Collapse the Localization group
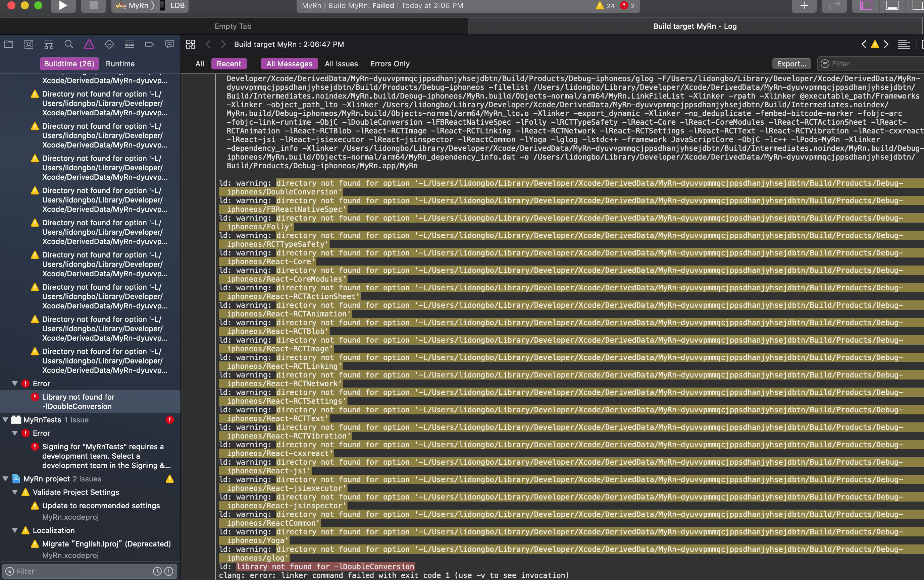The image size is (924, 580). (x=14, y=530)
